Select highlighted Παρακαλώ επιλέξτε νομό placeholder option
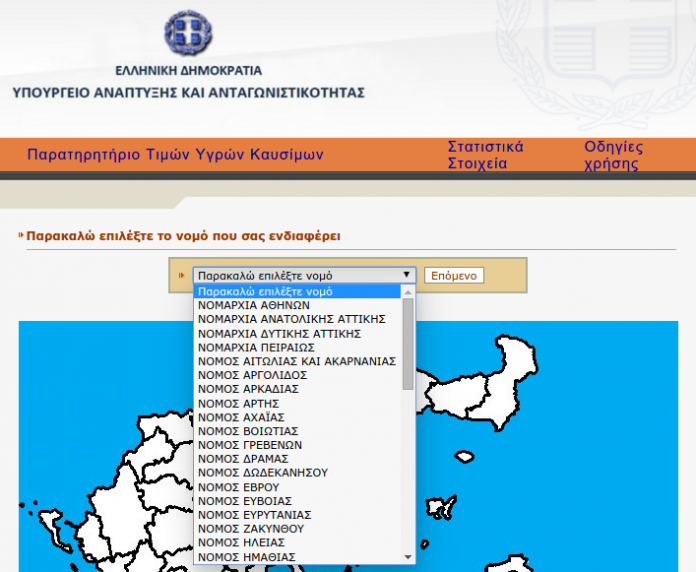The height and width of the screenshot is (572, 696). pos(297,292)
